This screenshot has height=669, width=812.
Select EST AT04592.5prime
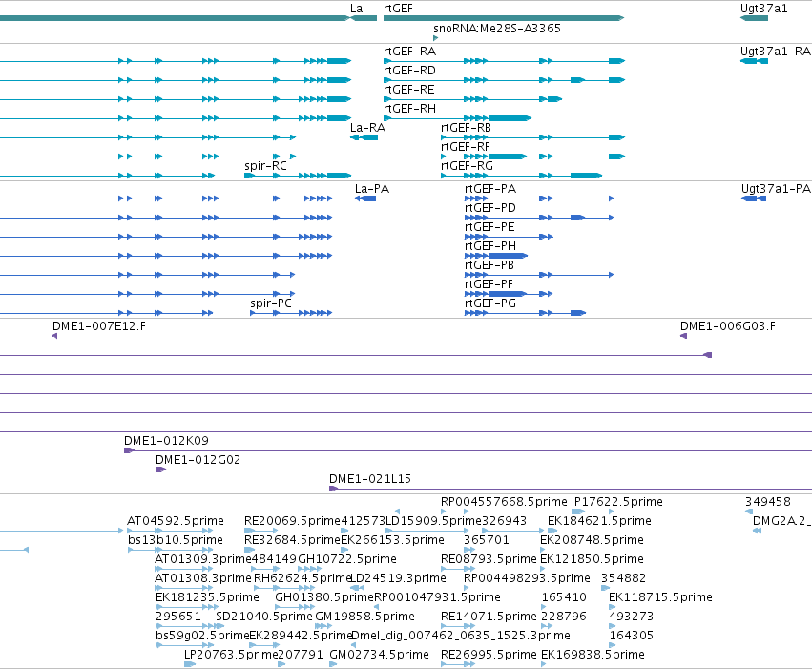[176, 521]
